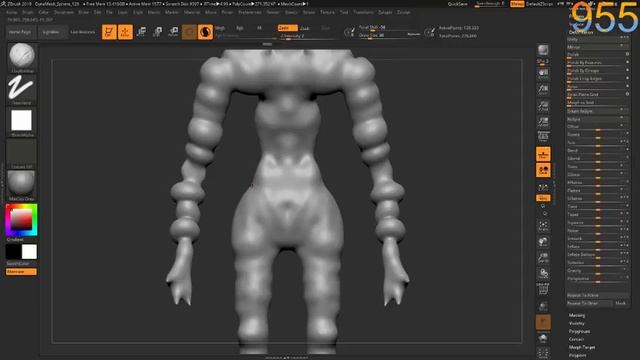The width and height of the screenshot is (640, 360).
Task: Click the right-shelf Move view icon
Action: [x=543, y=242]
